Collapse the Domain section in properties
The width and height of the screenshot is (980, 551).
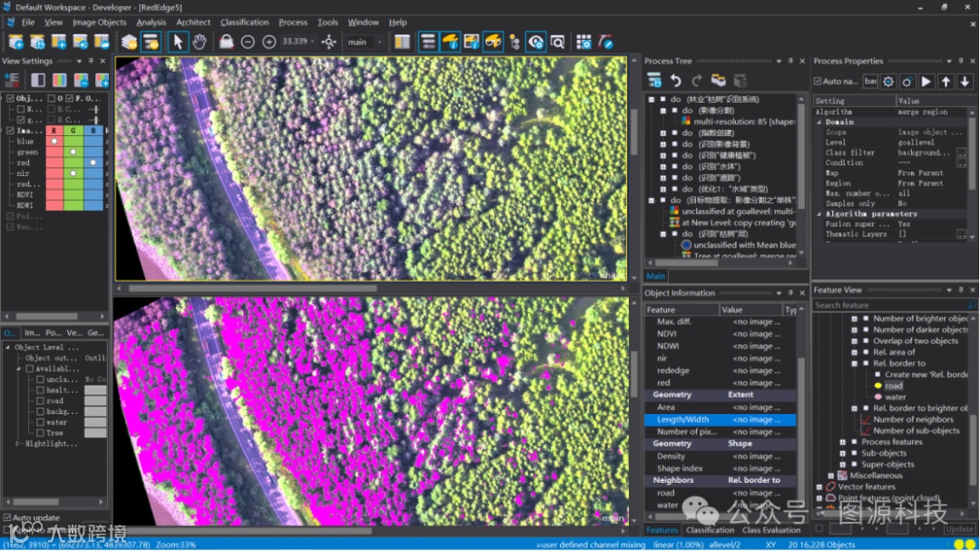(x=819, y=122)
